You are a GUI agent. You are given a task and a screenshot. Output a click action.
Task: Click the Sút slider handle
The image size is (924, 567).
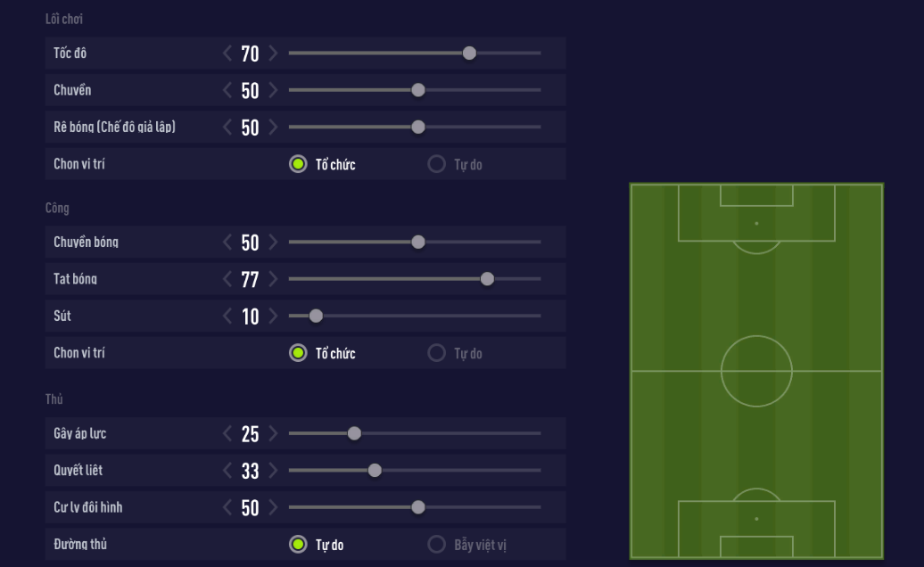tap(316, 316)
